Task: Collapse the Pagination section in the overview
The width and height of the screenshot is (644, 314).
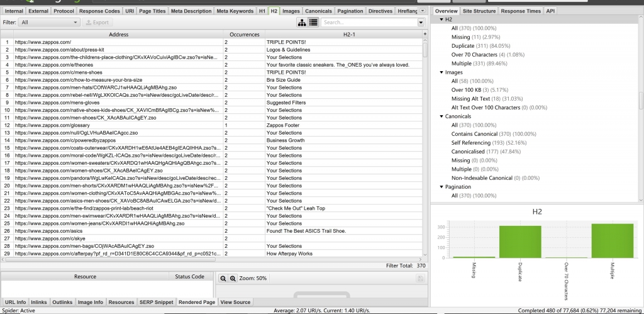Action: pyautogui.click(x=441, y=187)
